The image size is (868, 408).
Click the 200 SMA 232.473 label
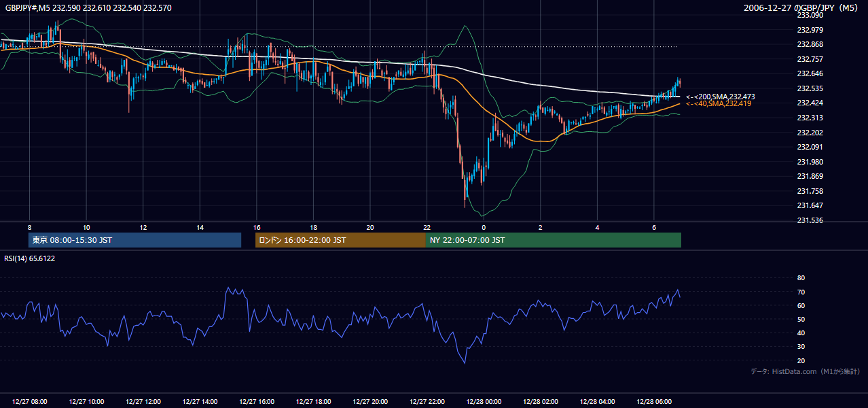pyautogui.click(x=721, y=97)
